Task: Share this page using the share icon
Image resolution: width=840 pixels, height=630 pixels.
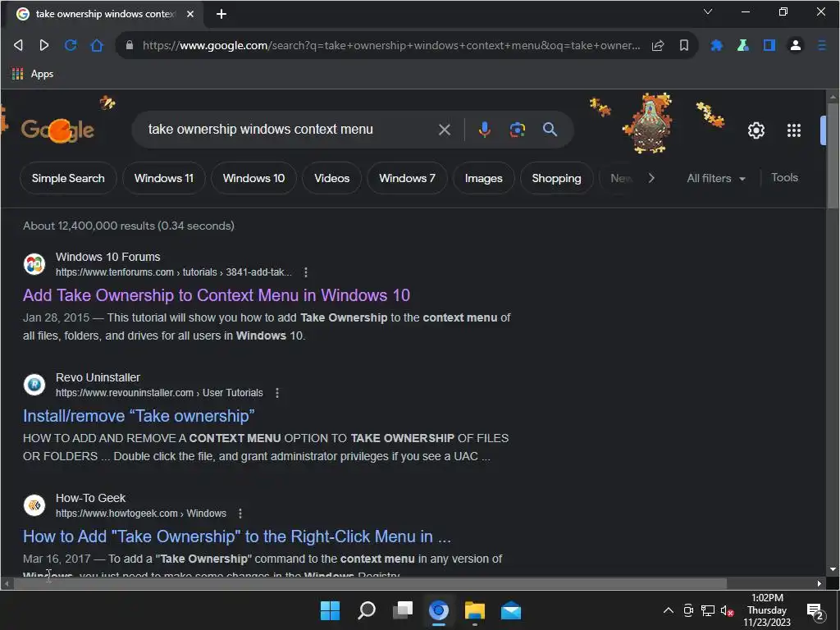Action: coord(658,46)
